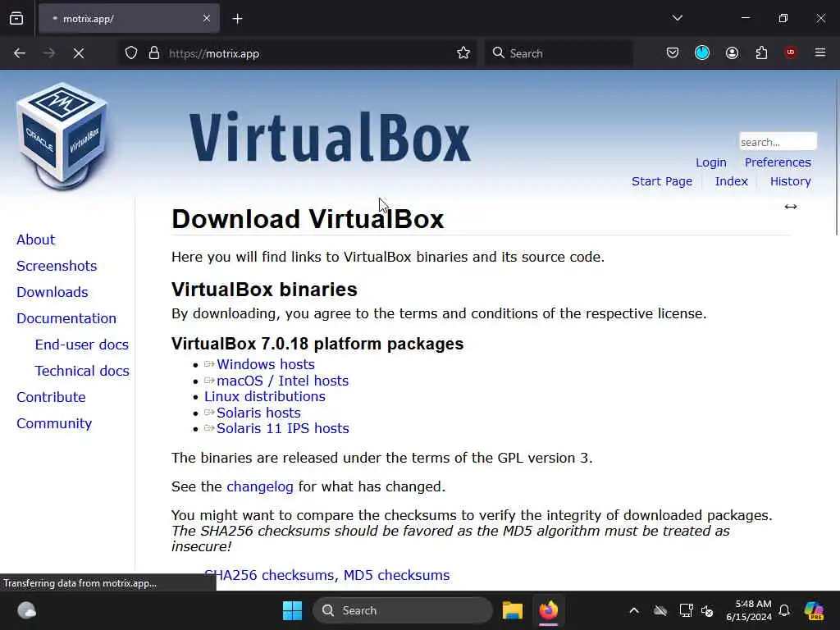Open Documentation in the sidebar

click(66, 318)
